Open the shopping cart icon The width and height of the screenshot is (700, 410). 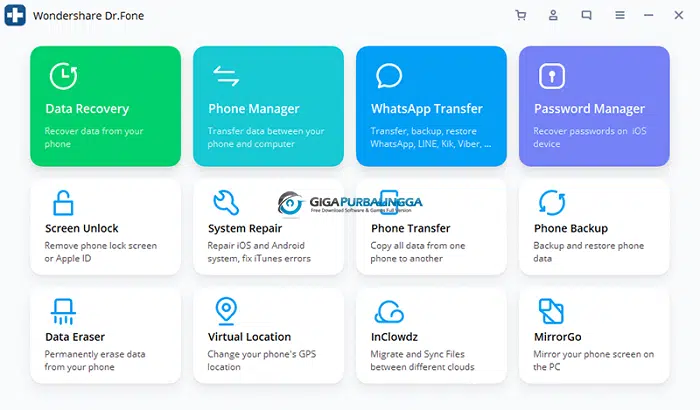coord(521,15)
